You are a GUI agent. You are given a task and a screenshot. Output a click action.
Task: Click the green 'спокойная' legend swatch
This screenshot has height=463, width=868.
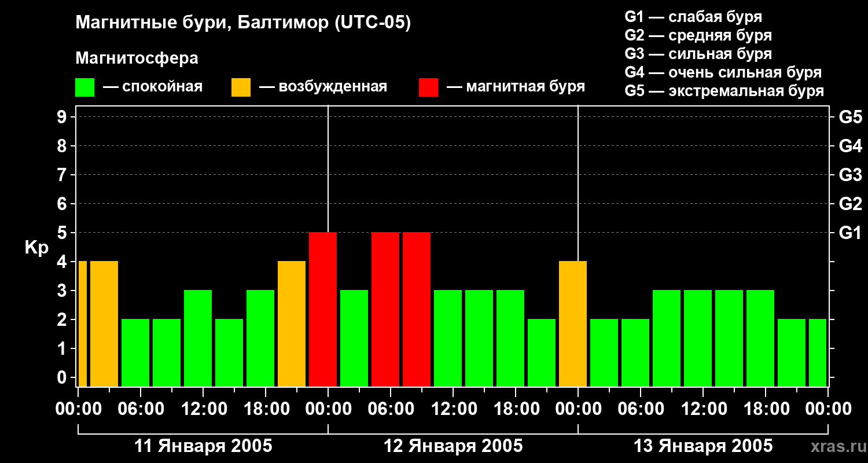click(84, 87)
